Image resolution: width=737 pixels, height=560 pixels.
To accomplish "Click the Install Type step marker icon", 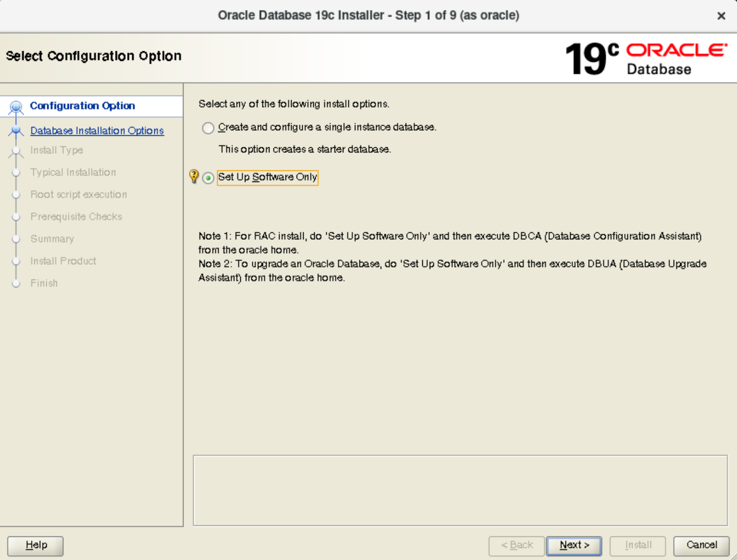I will (16, 151).
